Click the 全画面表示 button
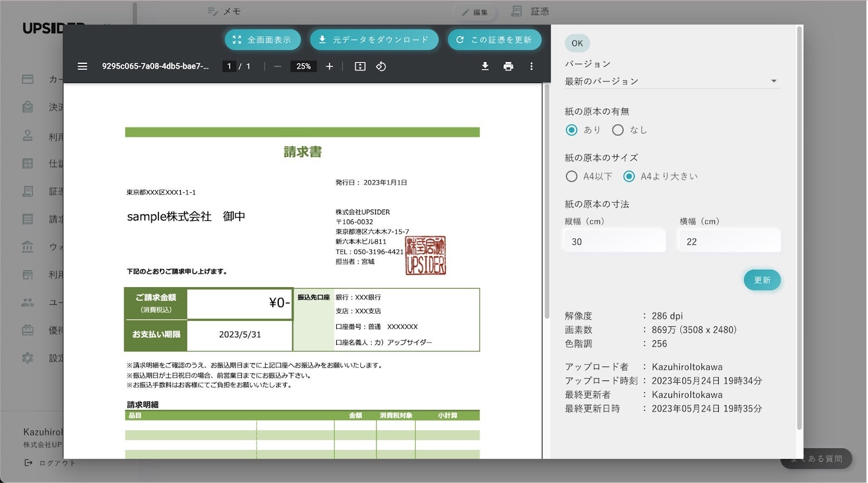 (x=263, y=40)
